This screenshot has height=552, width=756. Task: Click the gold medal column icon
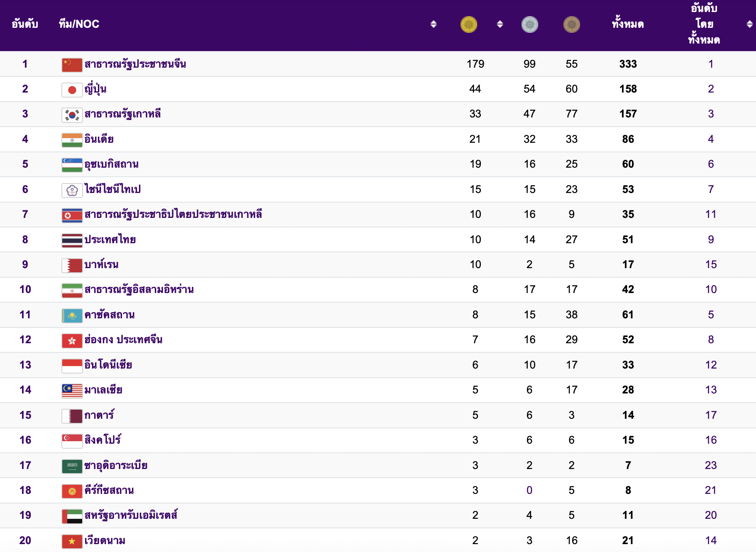click(468, 24)
